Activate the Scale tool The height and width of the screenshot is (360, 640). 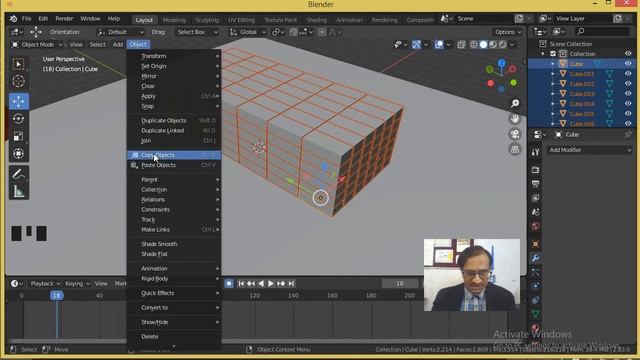click(18, 136)
